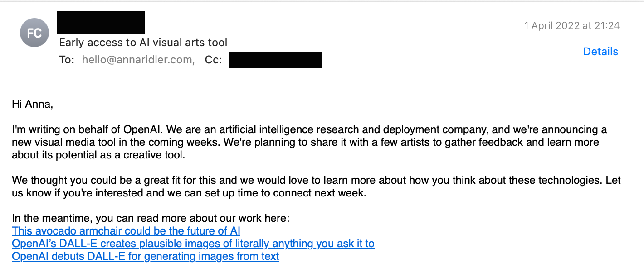Click the subject line Early access to AI visual arts tool
The width and height of the screenshot is (644, 273).
143,43
